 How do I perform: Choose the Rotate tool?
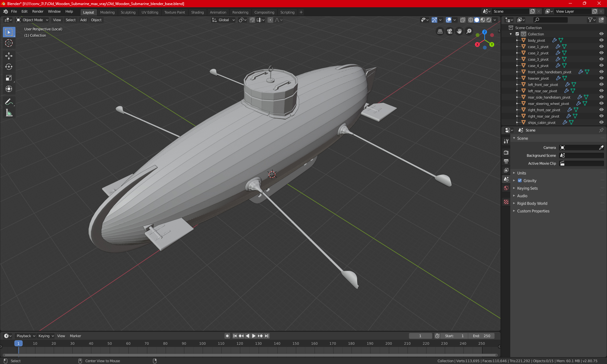point(9,67)
